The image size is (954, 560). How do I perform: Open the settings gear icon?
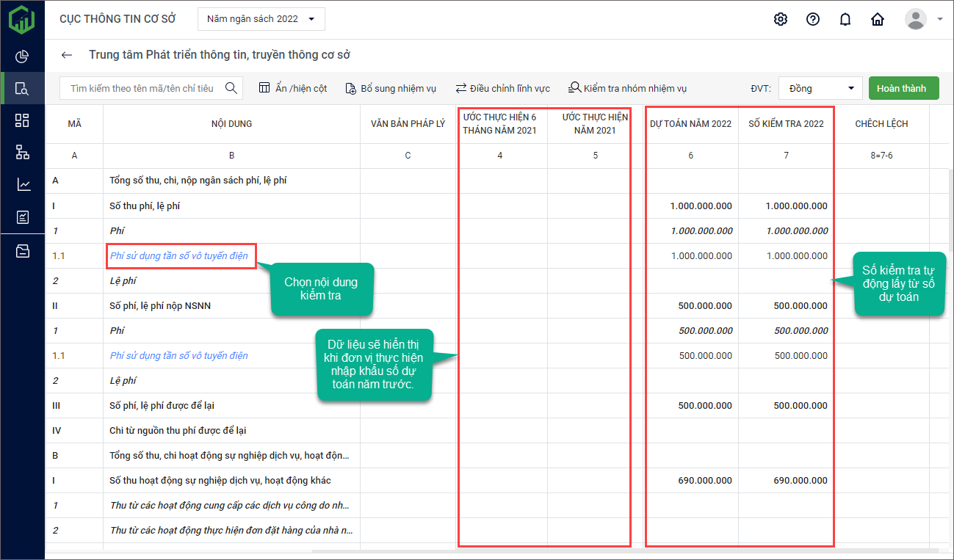click(781, 19)
